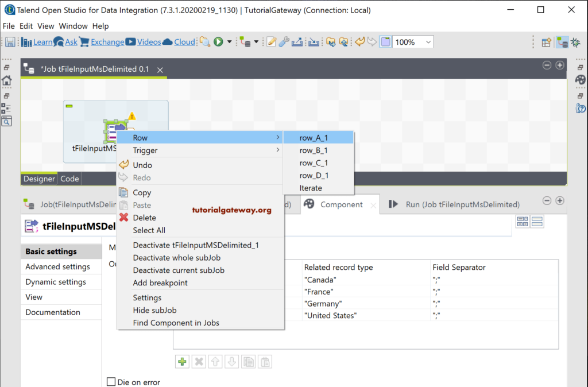The height and width of the screenshot is (387, 588).
Task: Close the Job tFileInputMsDelimited editor tab
Action: click(160, 69)
